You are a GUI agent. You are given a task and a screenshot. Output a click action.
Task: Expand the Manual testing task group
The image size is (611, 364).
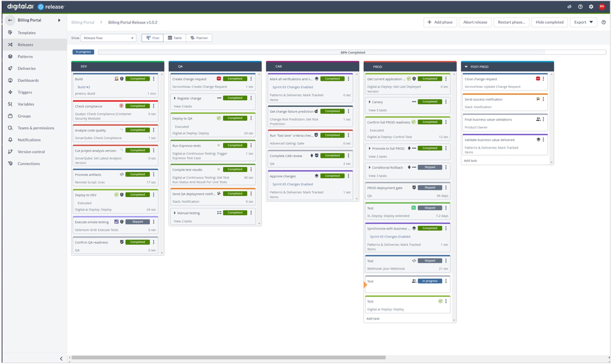174,213
